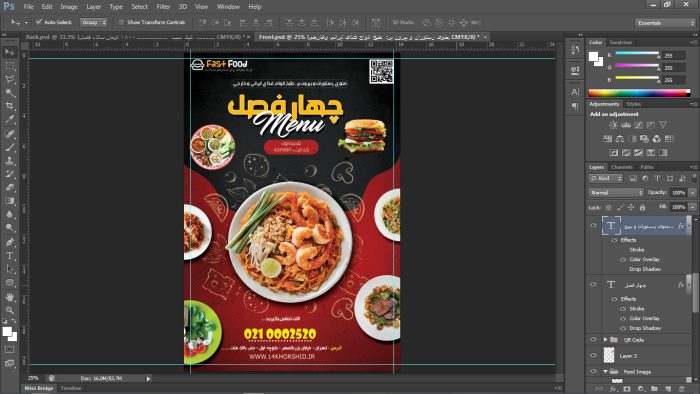Select the Healing Brush tool

point(9,133)
